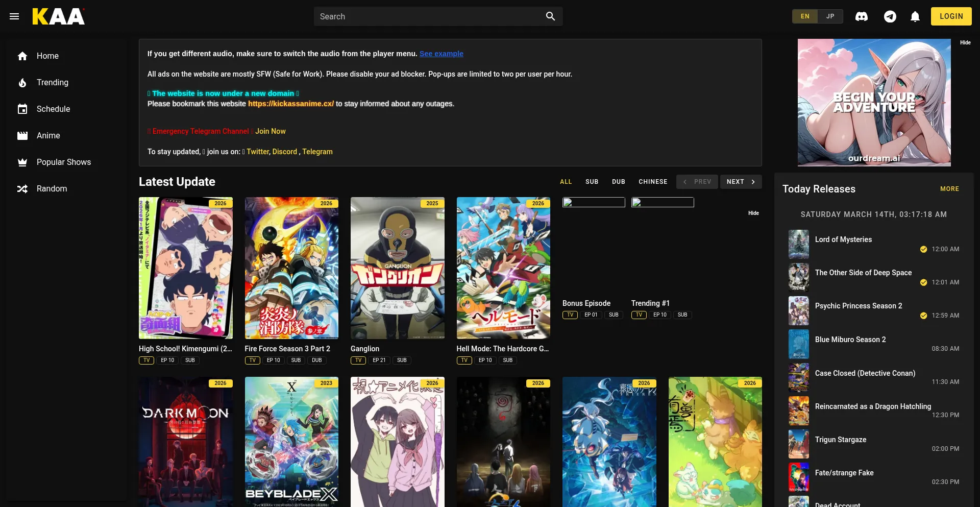980x507 pixels.
Task: Open the ourdream.ai advertisement image
Action: coord(874,103)
